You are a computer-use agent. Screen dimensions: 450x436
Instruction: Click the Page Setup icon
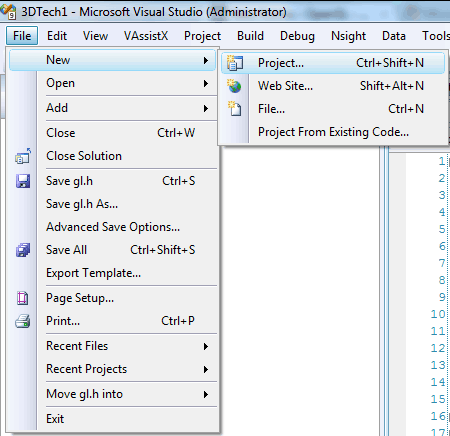23,298
